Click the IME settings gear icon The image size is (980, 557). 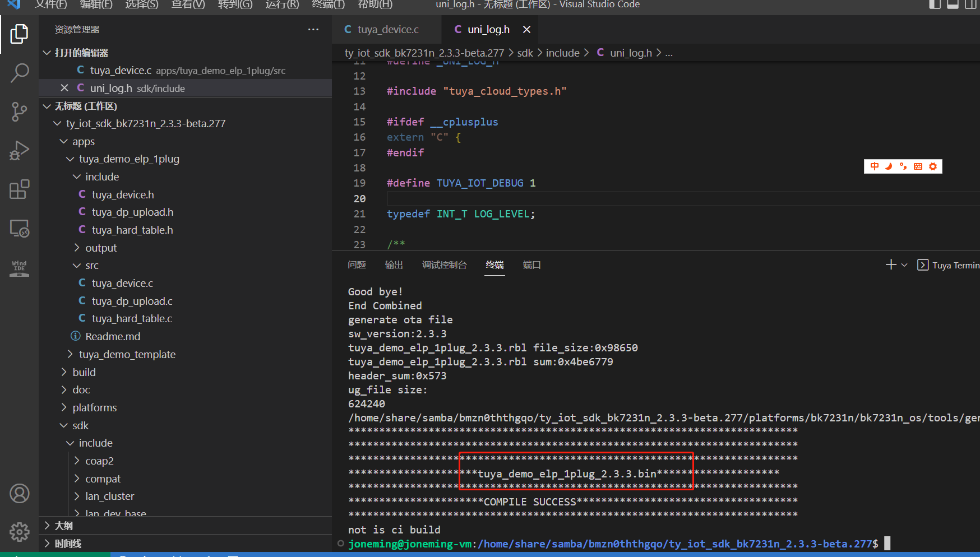pos(933,166)
